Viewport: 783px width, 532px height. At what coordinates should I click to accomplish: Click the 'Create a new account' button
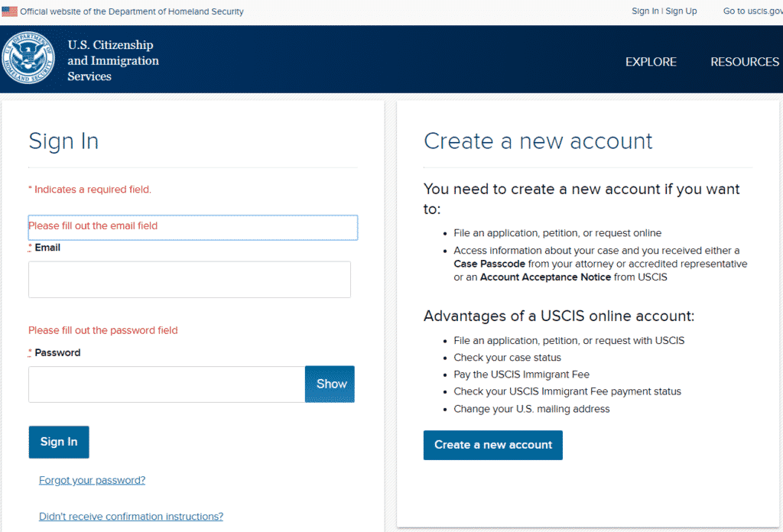pos(493,445)
